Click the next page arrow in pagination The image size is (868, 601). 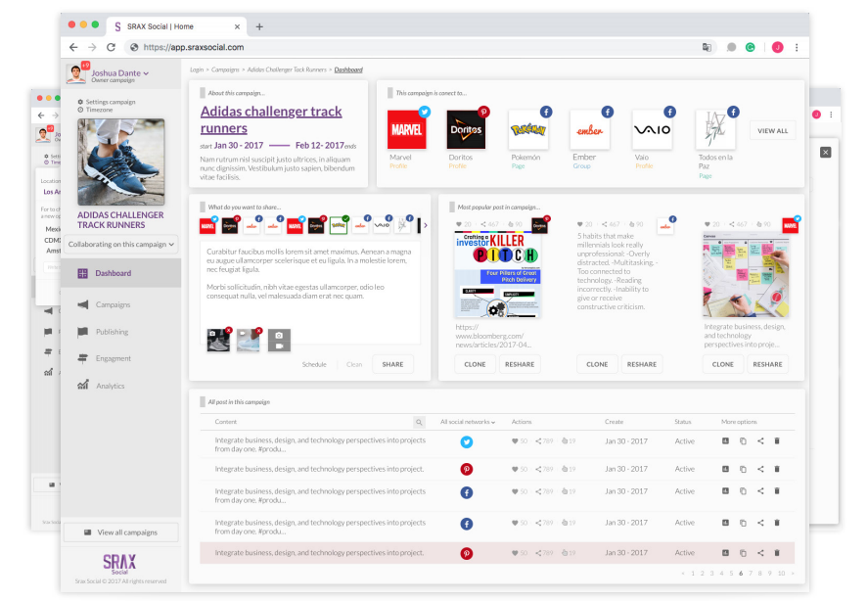[793, 574]
